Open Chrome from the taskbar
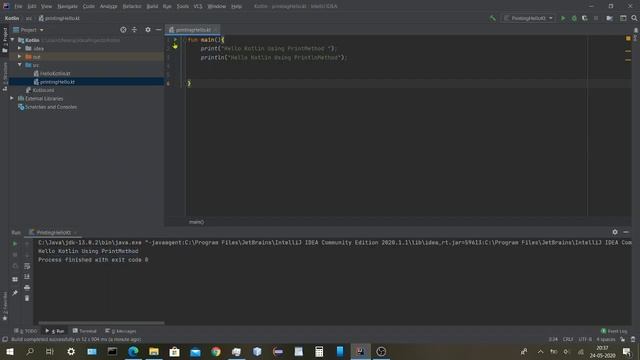The width and height of the screenshot is (640, 360). pos(216,351)
